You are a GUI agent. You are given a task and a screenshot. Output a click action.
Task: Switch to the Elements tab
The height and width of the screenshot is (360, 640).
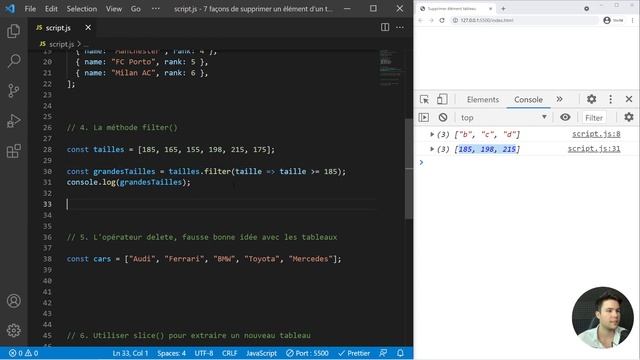tap(483, 100)
